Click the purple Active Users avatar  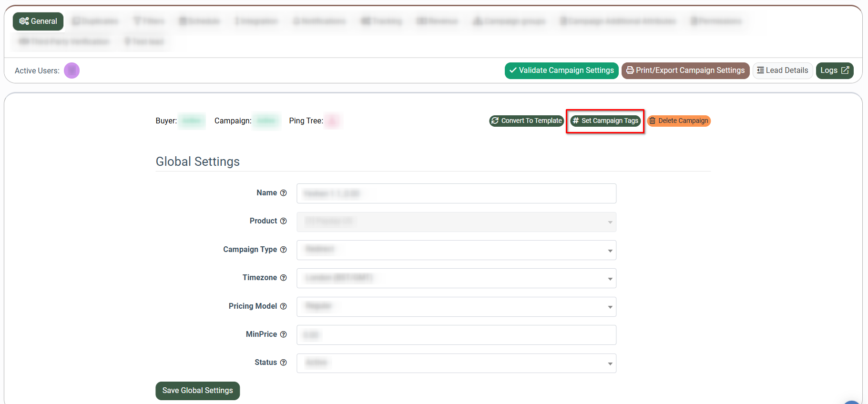[71, 71]
